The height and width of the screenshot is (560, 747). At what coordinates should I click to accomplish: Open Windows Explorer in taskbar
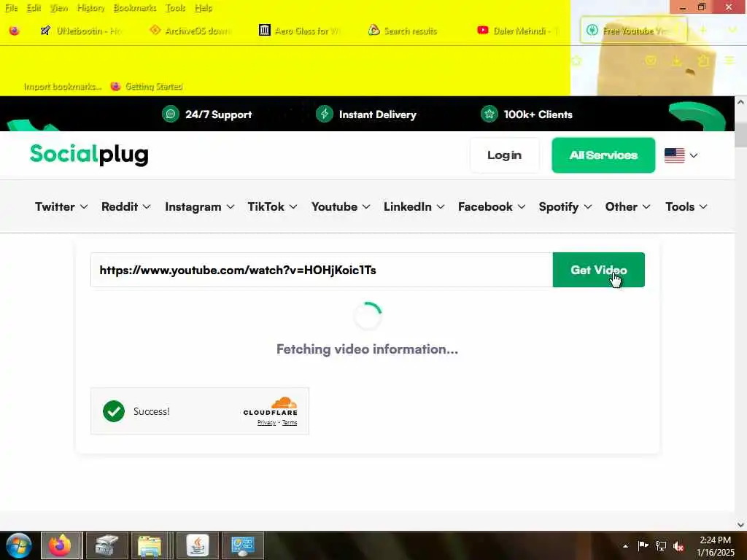pos(150,545)
